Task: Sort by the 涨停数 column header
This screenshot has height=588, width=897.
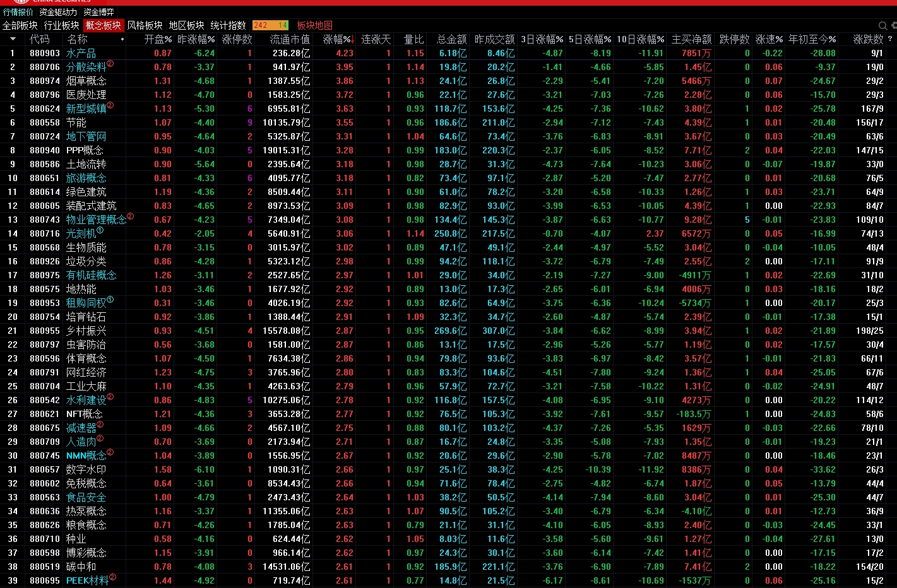Action: 237,39
